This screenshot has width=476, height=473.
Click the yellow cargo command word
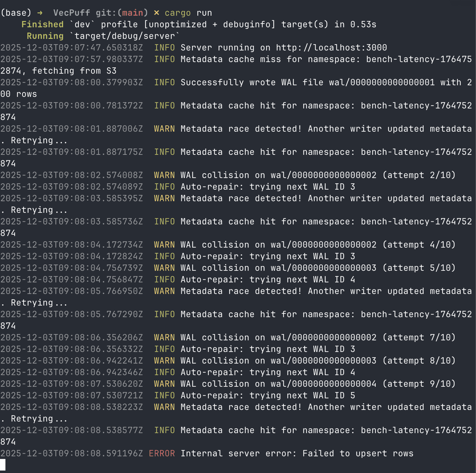pyautogui.click(x=178, y=13)
